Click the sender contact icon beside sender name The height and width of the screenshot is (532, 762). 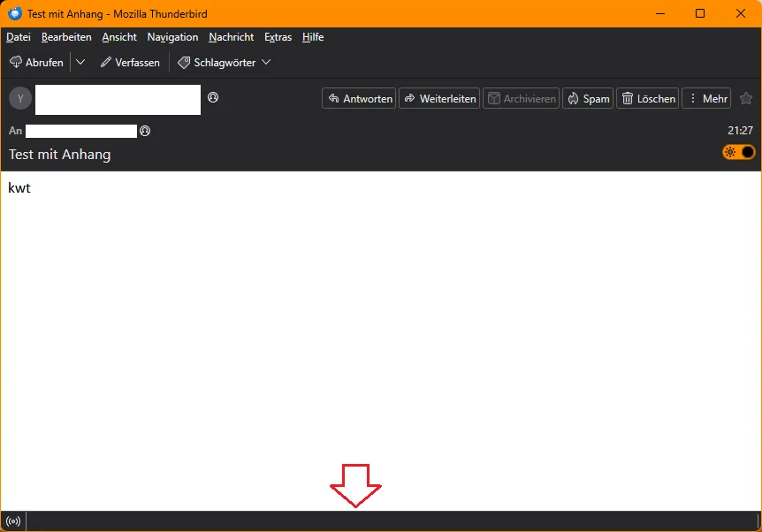coord(213,98)
